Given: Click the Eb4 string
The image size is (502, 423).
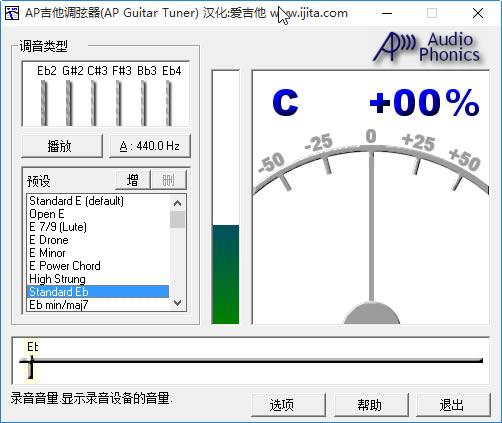Looking at the screenshot, I should [x=169, y=103].
